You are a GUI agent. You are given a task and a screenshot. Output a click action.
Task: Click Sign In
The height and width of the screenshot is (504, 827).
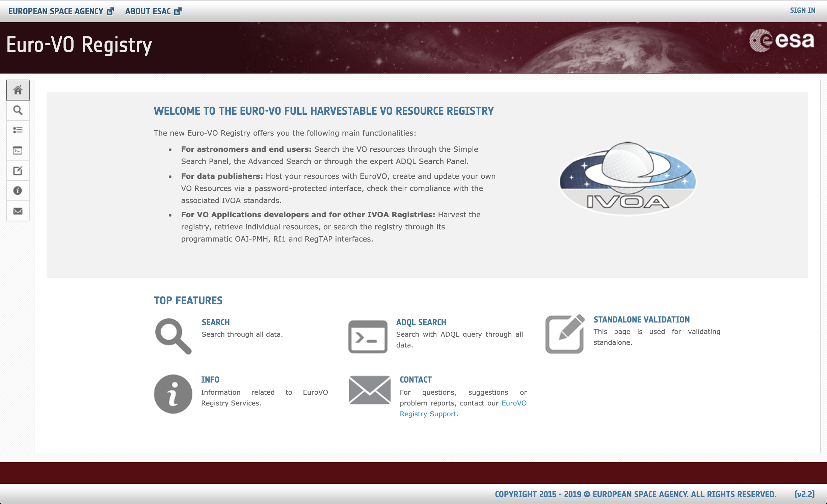[802, 10]
